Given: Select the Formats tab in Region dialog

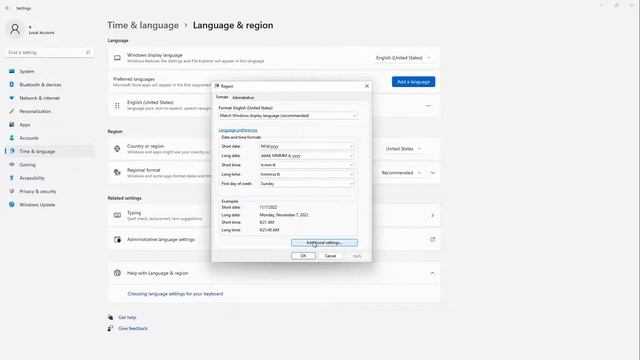Looking at the screenshot, I should [222, 97].
